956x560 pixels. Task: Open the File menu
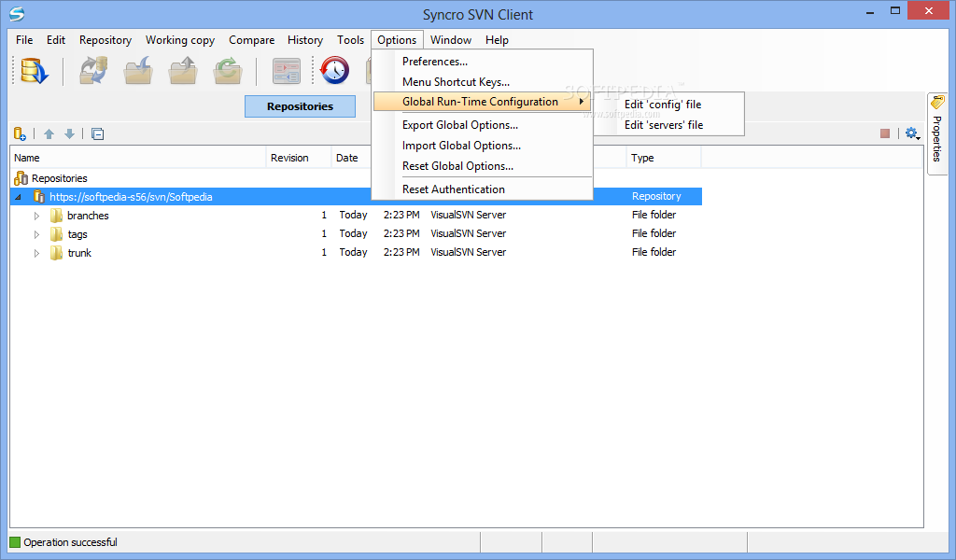[x=24, y=39]
